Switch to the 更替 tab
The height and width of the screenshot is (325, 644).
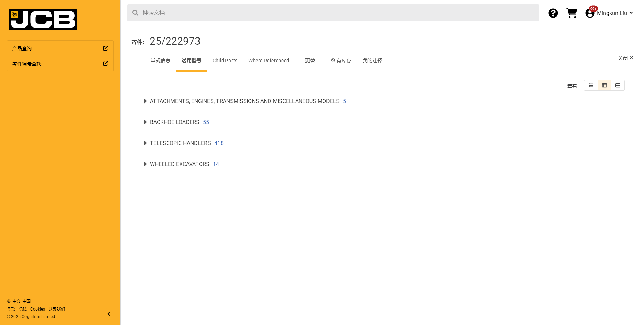310,61
